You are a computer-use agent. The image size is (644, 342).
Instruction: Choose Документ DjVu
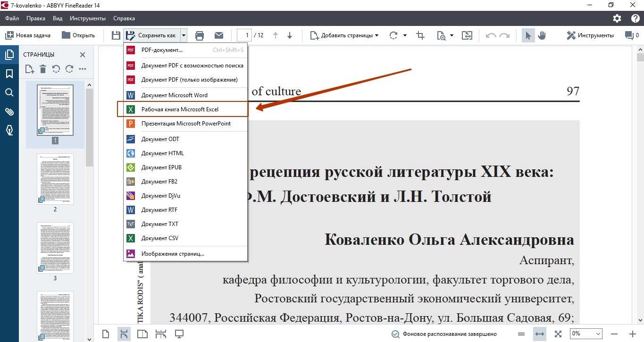click(185, 196)
